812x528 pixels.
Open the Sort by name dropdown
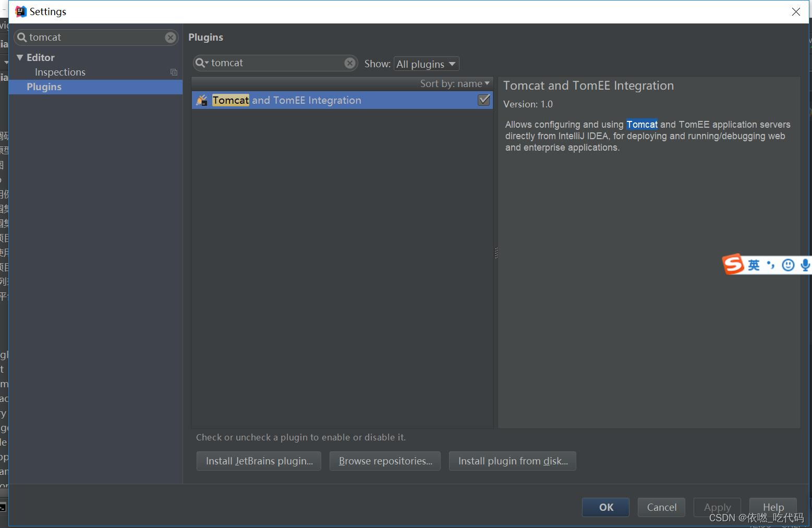[x=455, y=83]
